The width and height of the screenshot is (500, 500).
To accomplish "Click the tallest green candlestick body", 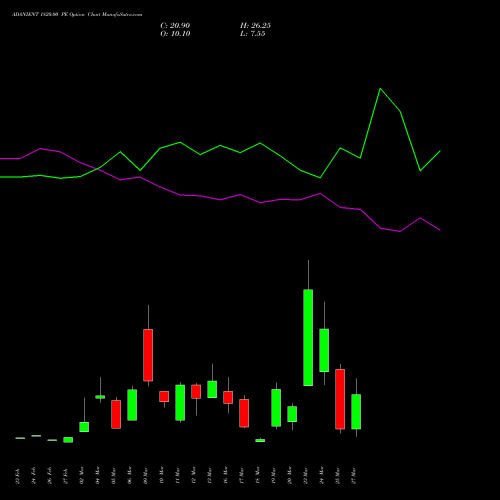I will [308, 337].
